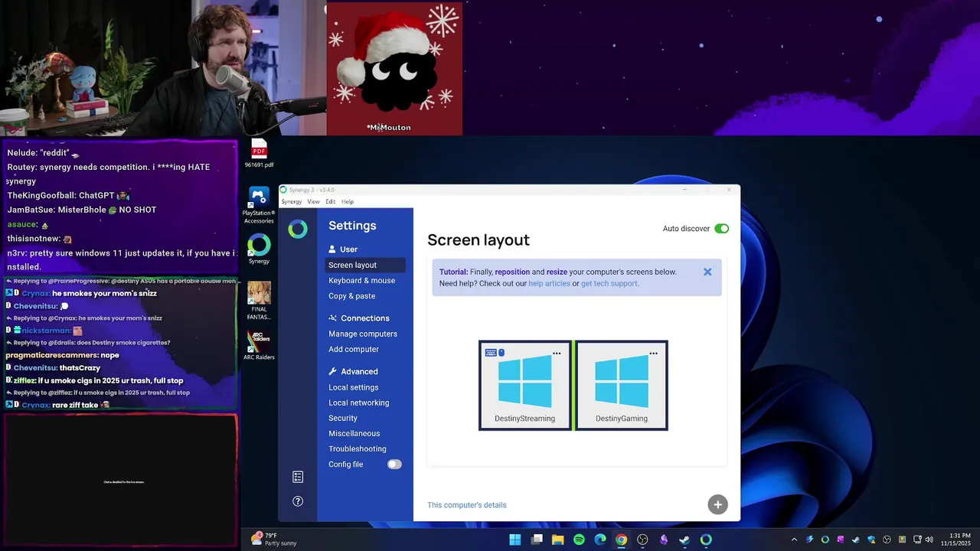This screenshot has height=551, width=980.
Task: Open Local networking settings
Action: point(358,403)
